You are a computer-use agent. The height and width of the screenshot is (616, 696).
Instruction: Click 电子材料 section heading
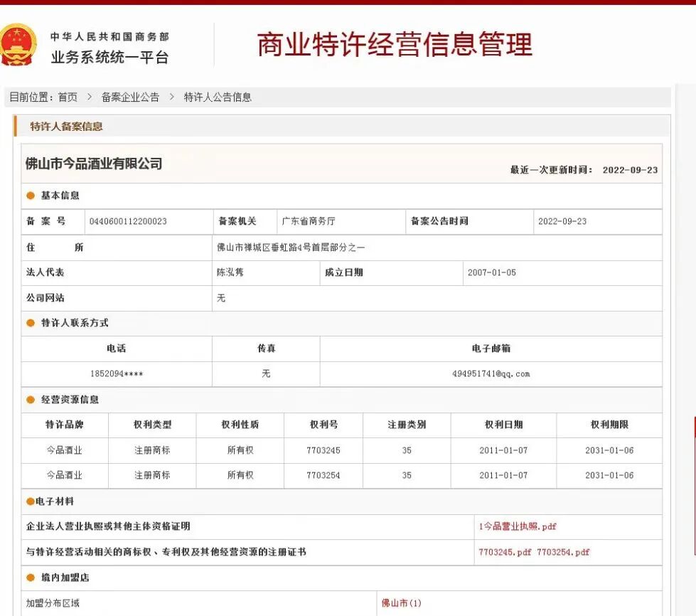tap(55, 501)
